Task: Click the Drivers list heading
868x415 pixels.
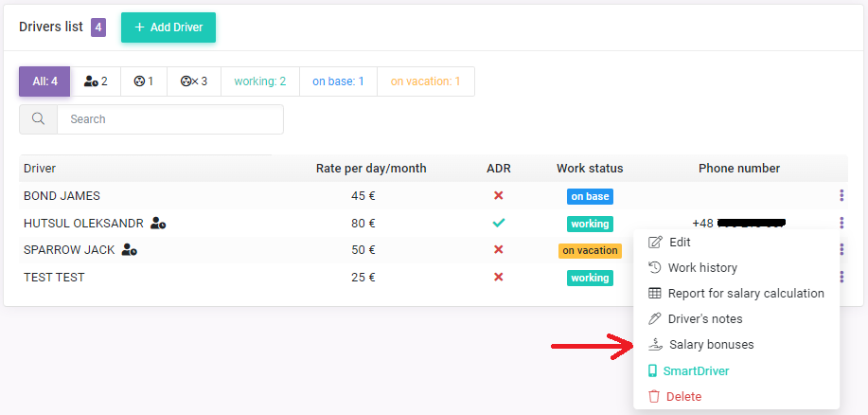Action: pos(51,27)
